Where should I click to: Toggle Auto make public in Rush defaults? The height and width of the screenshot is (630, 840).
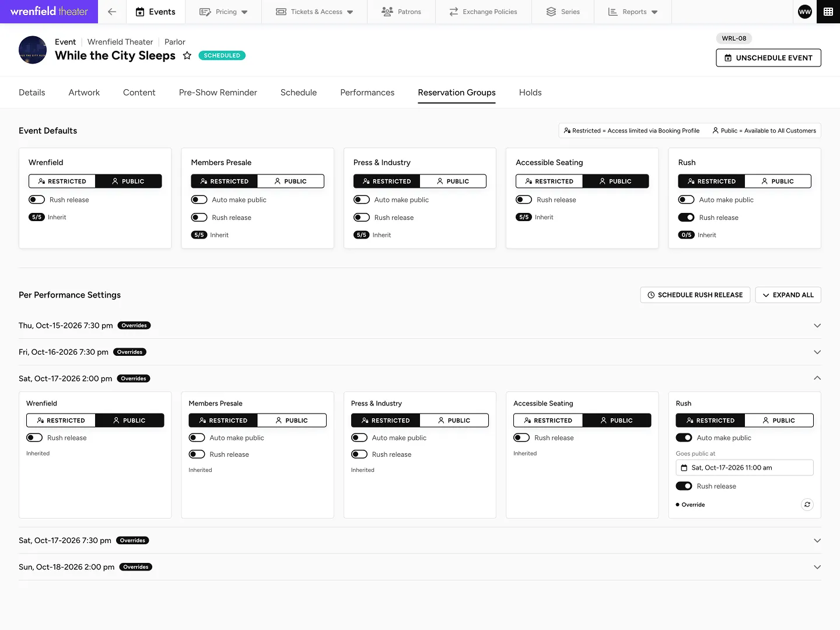tap(686, 199)
